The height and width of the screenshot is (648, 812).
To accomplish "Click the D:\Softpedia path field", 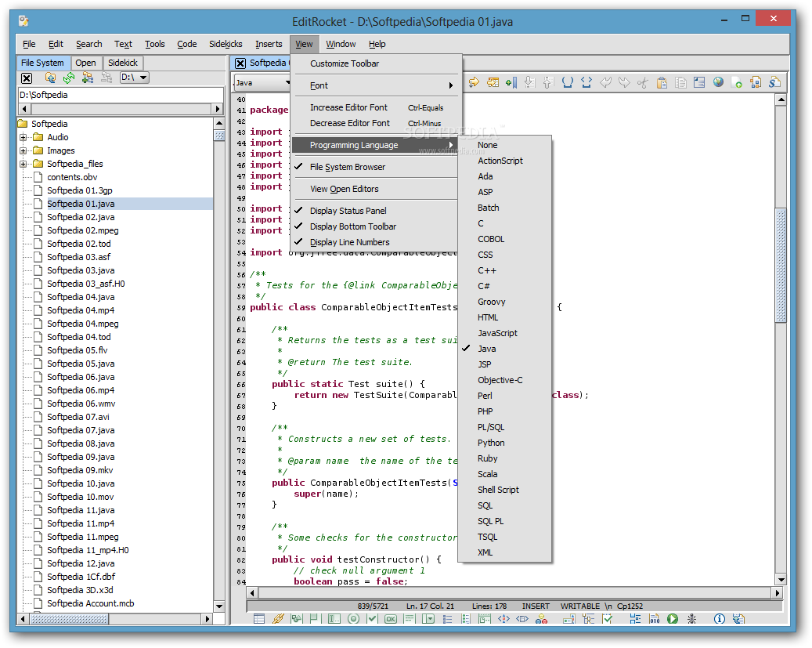I will click(x=121, y=95).
